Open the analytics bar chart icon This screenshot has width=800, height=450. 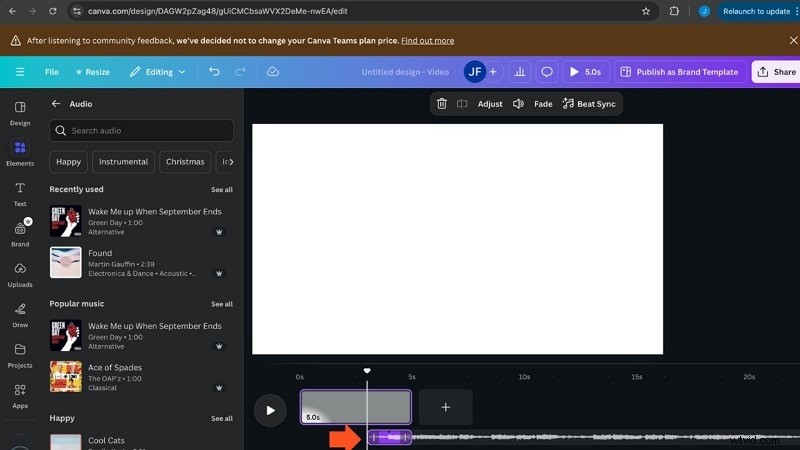519,72
